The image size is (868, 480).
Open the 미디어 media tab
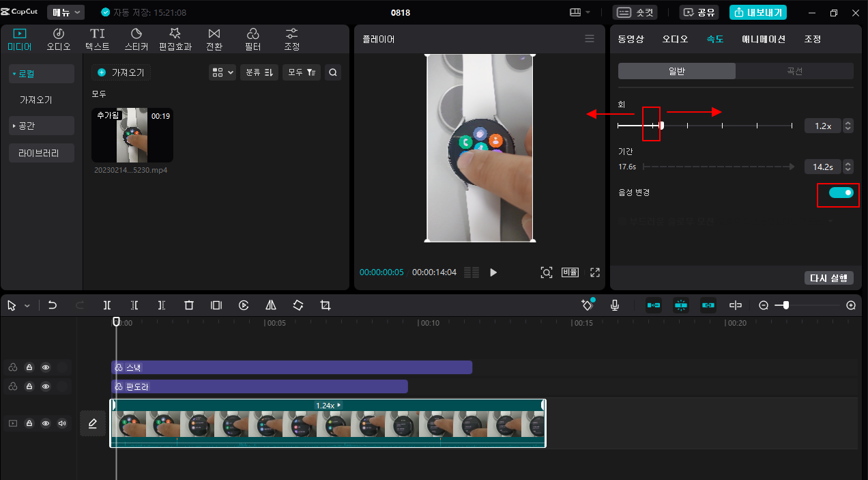click(20, 40)
